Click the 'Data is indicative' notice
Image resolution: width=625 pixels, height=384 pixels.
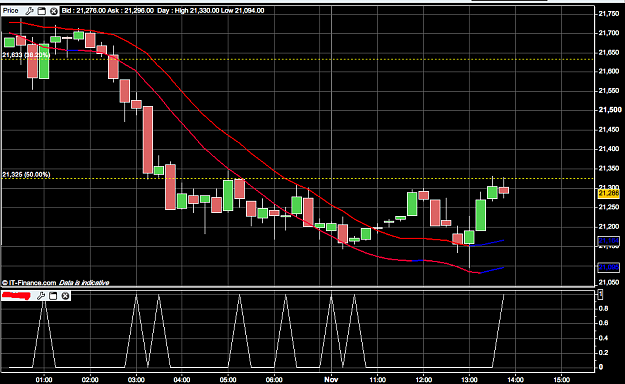(x=84, y=283)
